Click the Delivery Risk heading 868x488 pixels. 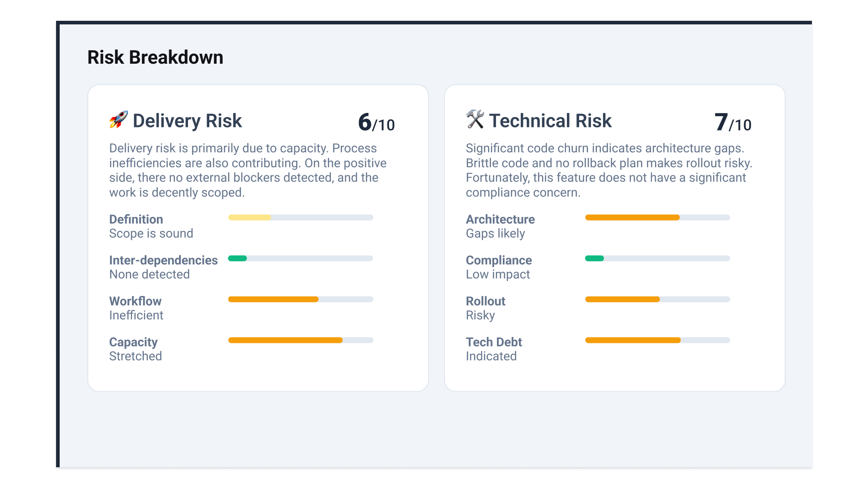(187, 121)
